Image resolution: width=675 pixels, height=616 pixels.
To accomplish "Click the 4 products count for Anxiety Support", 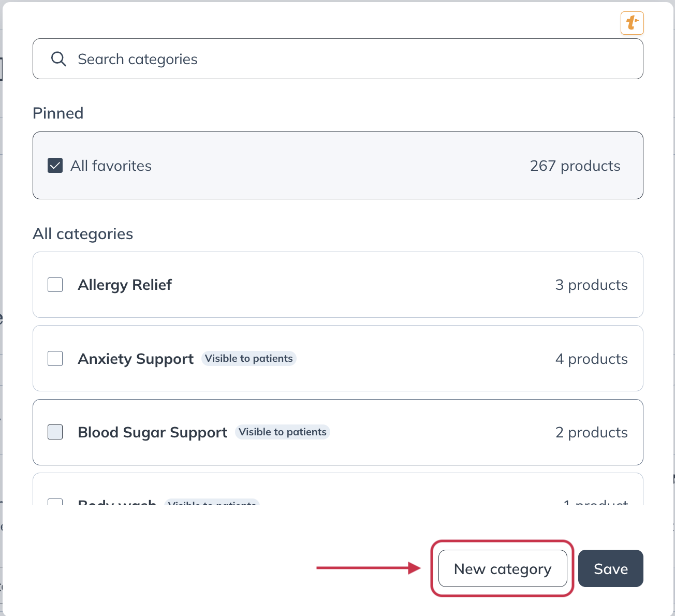I will (x=591, y=359).
